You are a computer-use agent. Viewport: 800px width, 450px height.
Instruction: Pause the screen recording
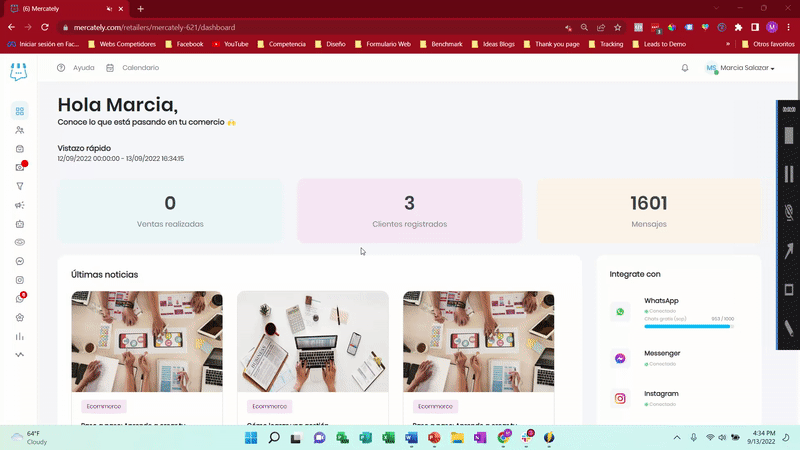[789, 174]
